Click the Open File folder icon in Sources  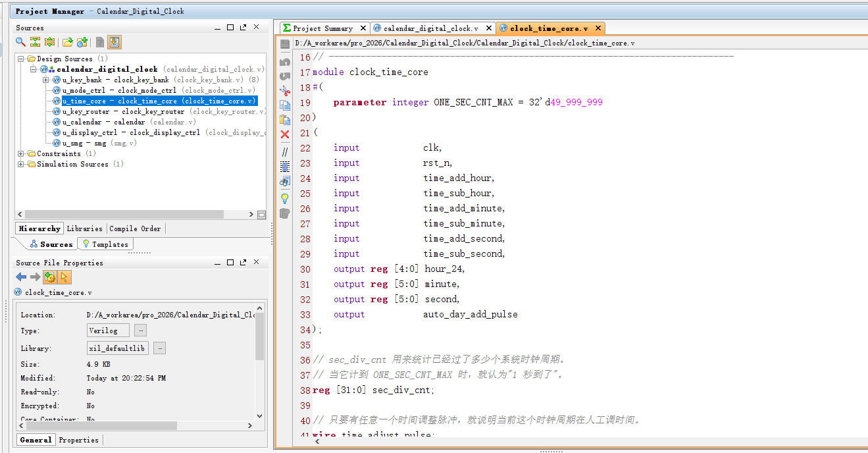point(67,42)
